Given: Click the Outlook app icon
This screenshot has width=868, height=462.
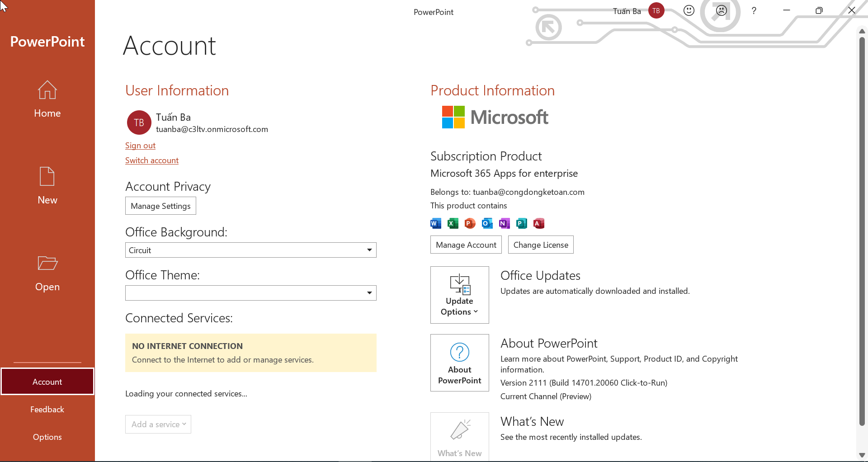Looking at the screenshot, I should pos(487,223).
